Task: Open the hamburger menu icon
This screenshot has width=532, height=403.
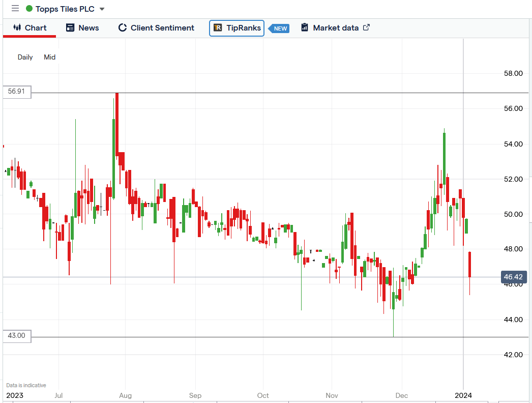Action: click(15, 9)
